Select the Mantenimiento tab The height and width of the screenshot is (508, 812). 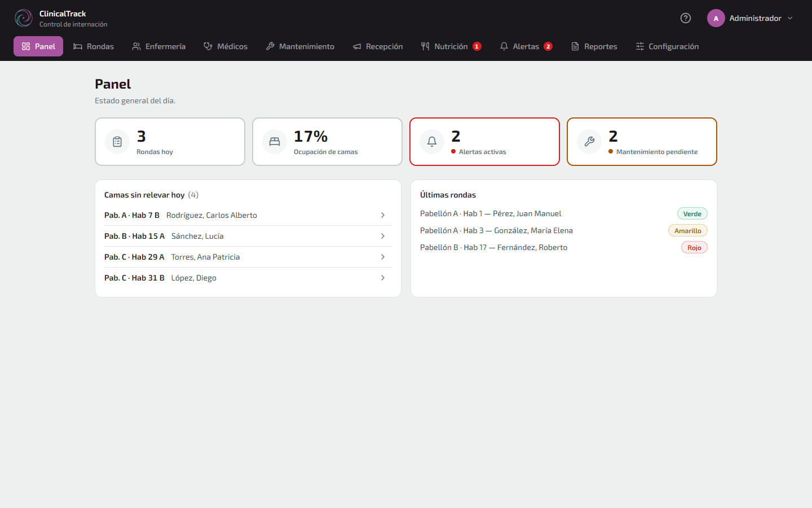tap(300, 46)
